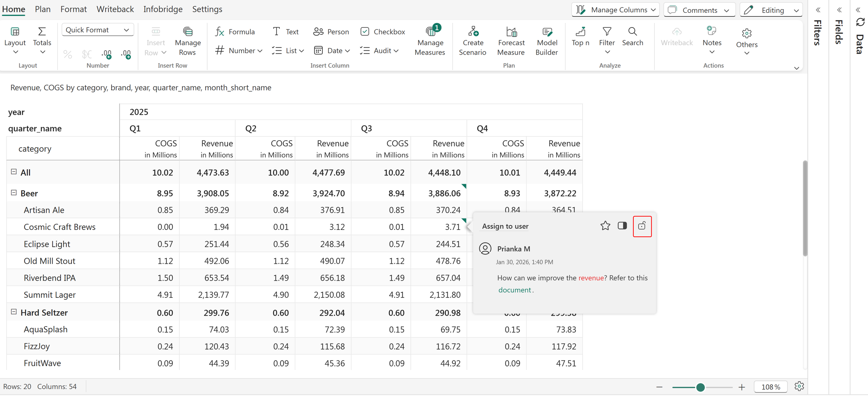This screenshot has height=397, width=868.
Task: Collapse the Beer category row
Action: (14, 193)
